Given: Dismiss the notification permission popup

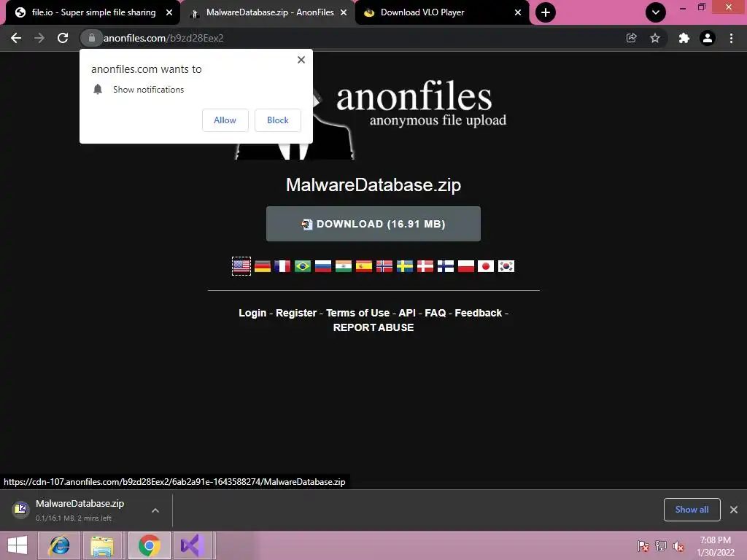Looking at the screenshot, I should click(x=301, y=60).
